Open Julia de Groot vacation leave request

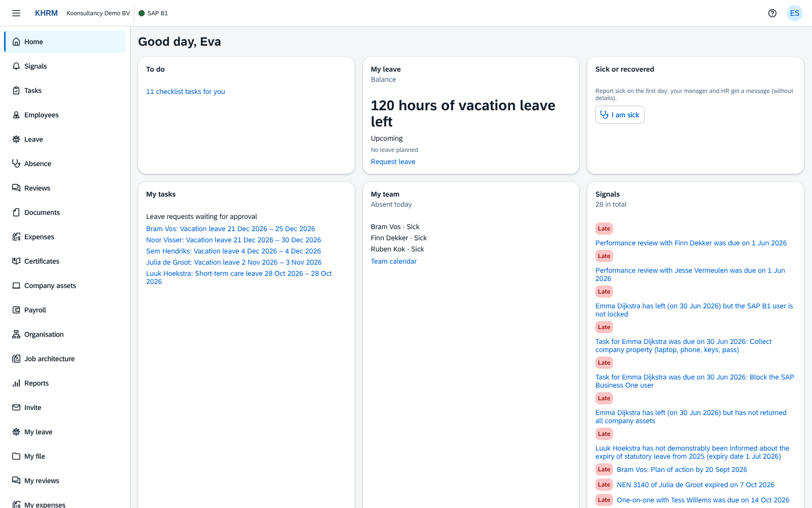coord(234,262)
